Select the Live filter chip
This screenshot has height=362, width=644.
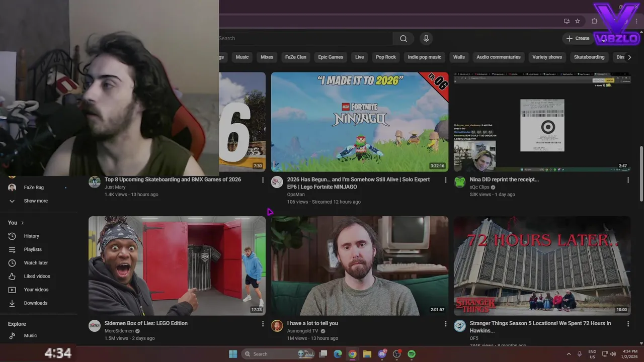[x=359, y=57]
